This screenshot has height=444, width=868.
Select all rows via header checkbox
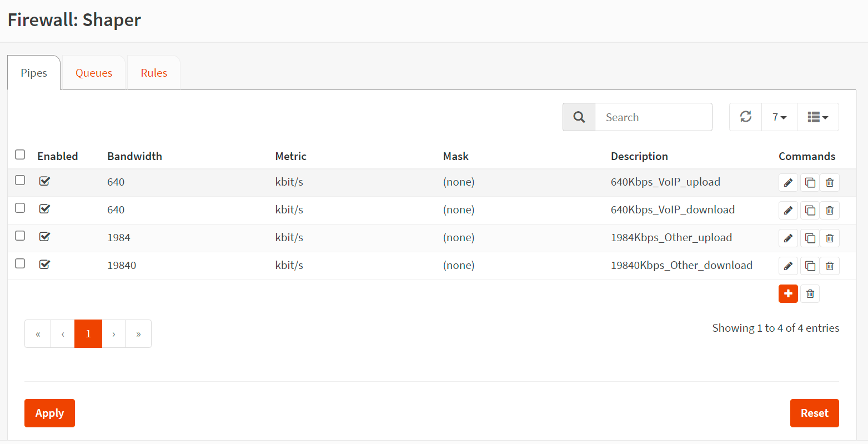click(x=20, y=154)
